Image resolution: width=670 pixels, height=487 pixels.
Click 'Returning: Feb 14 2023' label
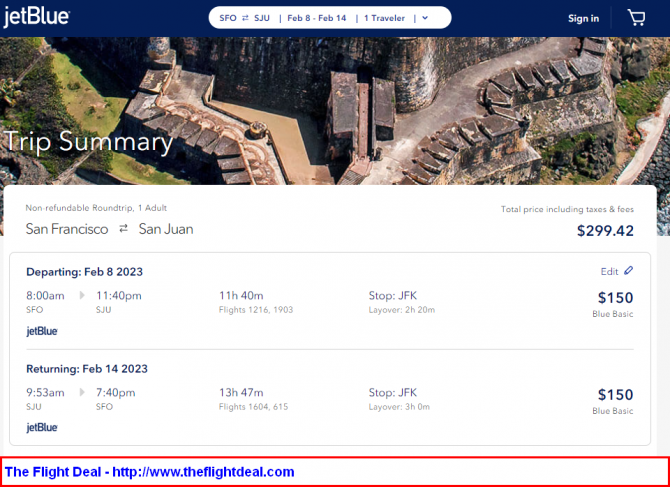click(87, 369)
